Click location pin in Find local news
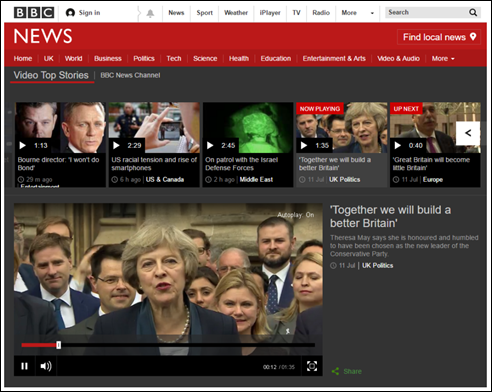 coord(473,36)
